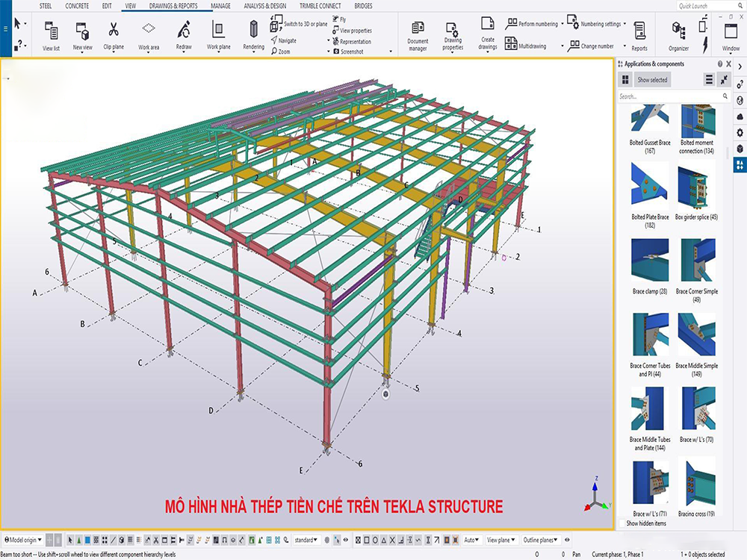Viewport: 747px width, 560px height.
Task: Click the Clip plane scissors icon
Action: [x=114, y=31]
